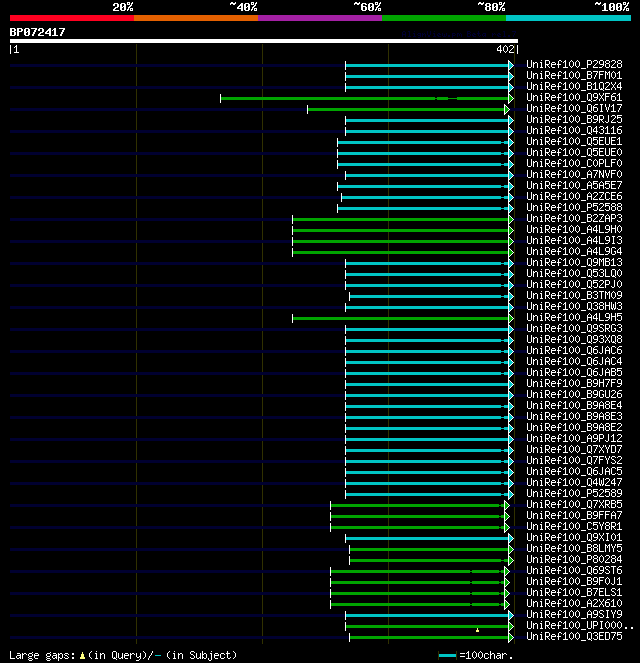Select the UniRef100_C0PLF0 entry

574,163
